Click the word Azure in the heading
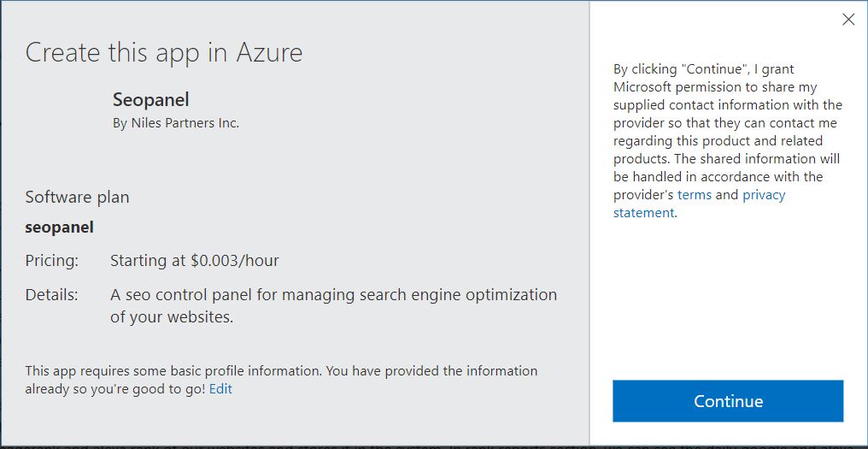This screenshot has width=868, height=449. click(270, 53)
